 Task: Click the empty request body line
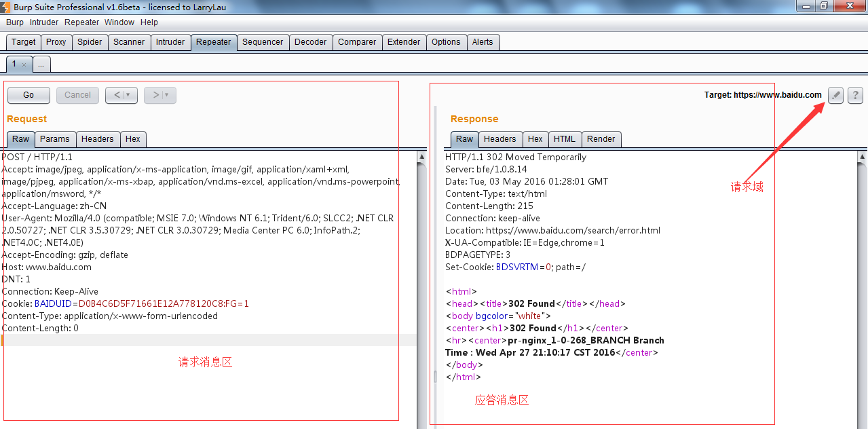pos(204,341)
